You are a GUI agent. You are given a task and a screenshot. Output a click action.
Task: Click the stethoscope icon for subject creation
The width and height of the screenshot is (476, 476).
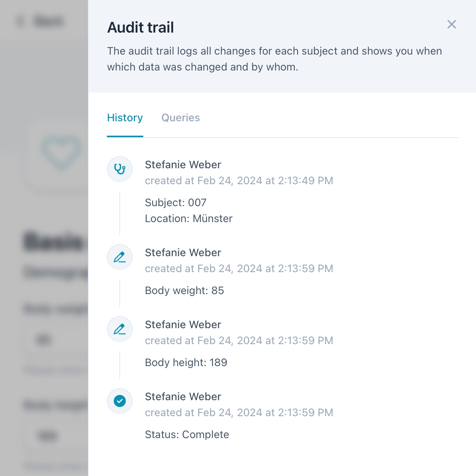point(120,169)
